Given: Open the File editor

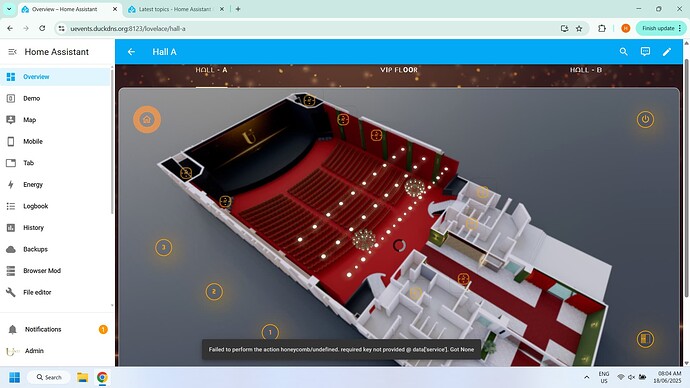Looking at the screenshot, I should click(x=55, y=292).
